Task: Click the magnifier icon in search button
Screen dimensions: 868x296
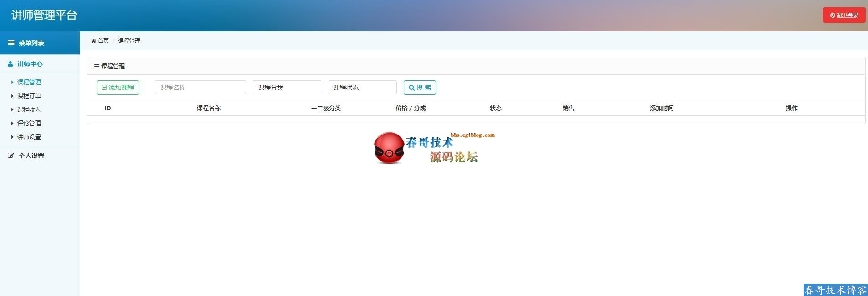Action: (x=411, y=88)
